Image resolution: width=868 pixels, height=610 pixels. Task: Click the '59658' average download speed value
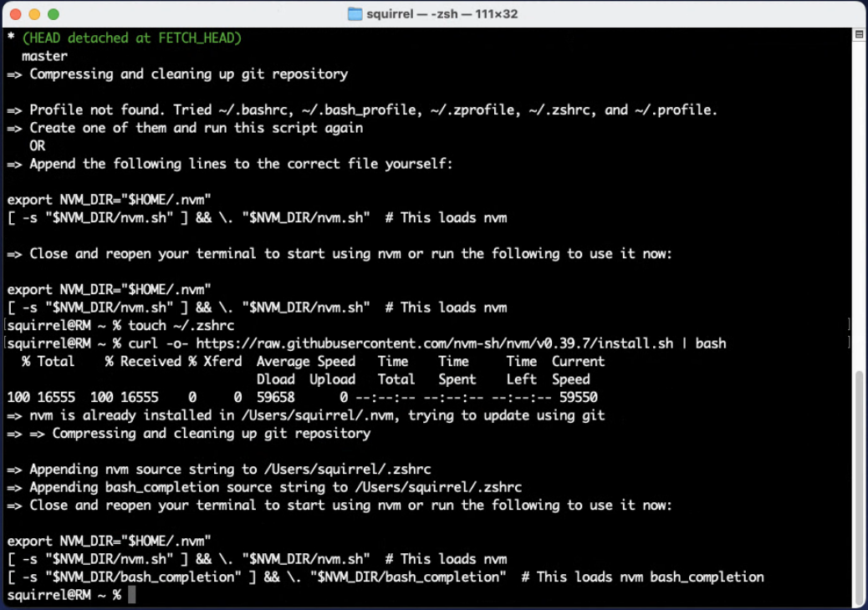[x=276, y=398]
